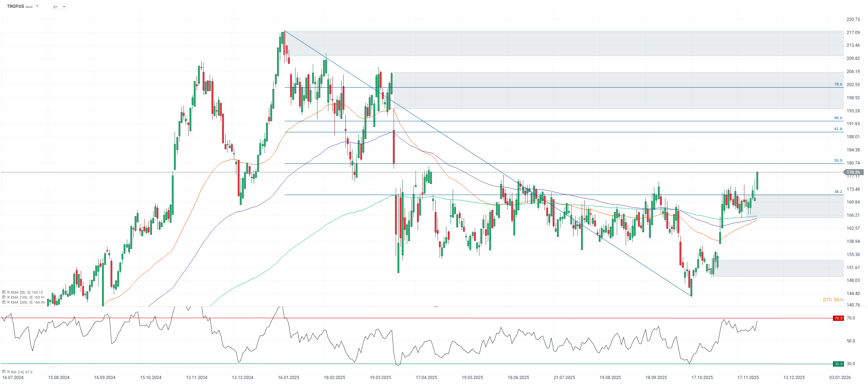Remove the EMA 50 indicator with X

tap(9, 293)
